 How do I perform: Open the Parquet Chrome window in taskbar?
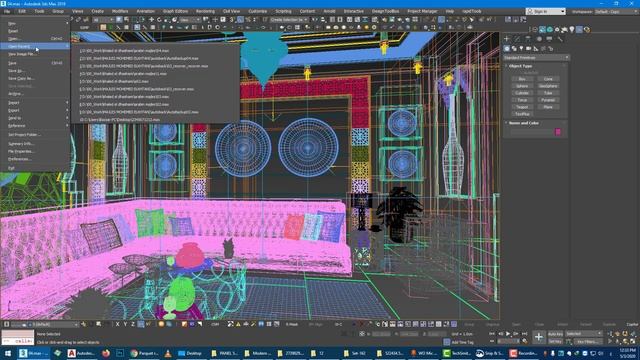pos(144,353)
